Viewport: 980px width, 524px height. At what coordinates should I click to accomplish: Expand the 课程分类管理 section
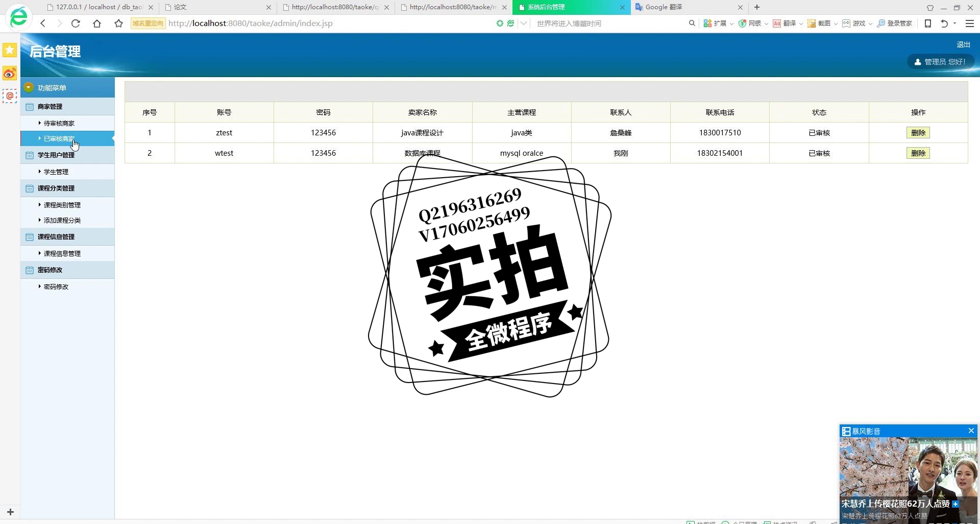(67, 188)
